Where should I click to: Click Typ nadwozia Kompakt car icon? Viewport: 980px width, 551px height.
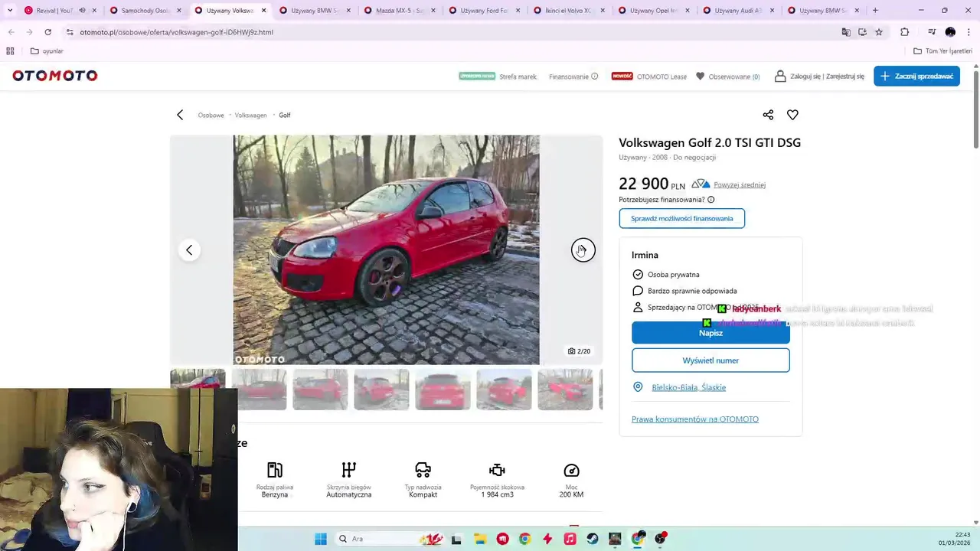pyautogui.click(x=423, y=469)
